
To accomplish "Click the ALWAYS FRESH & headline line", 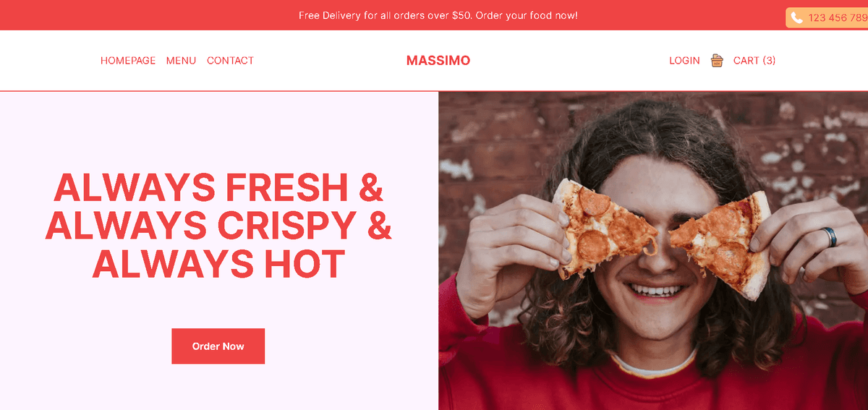I will click(x=218, y=187).
